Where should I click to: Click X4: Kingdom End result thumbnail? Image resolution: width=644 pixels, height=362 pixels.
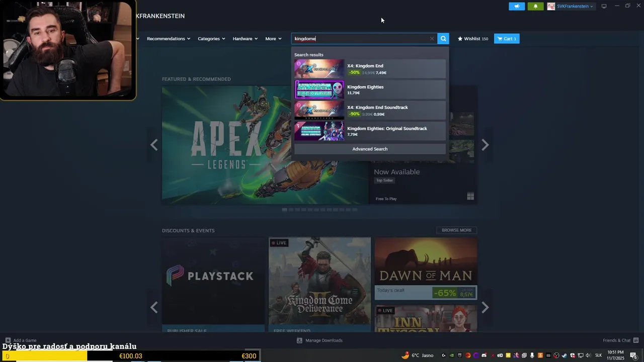pos(319,69)
